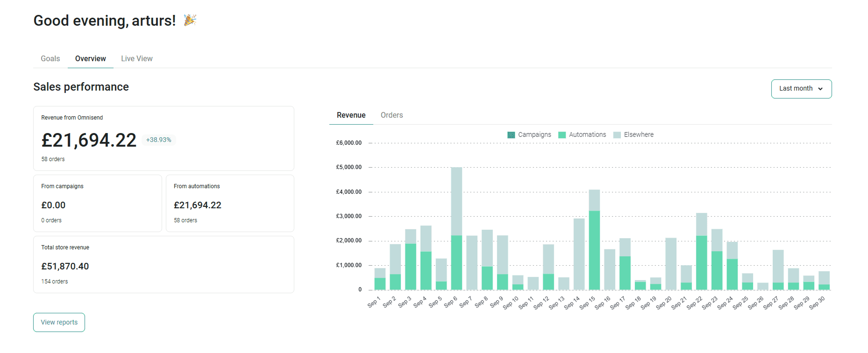Select the Overview tab

coord(91,59)
